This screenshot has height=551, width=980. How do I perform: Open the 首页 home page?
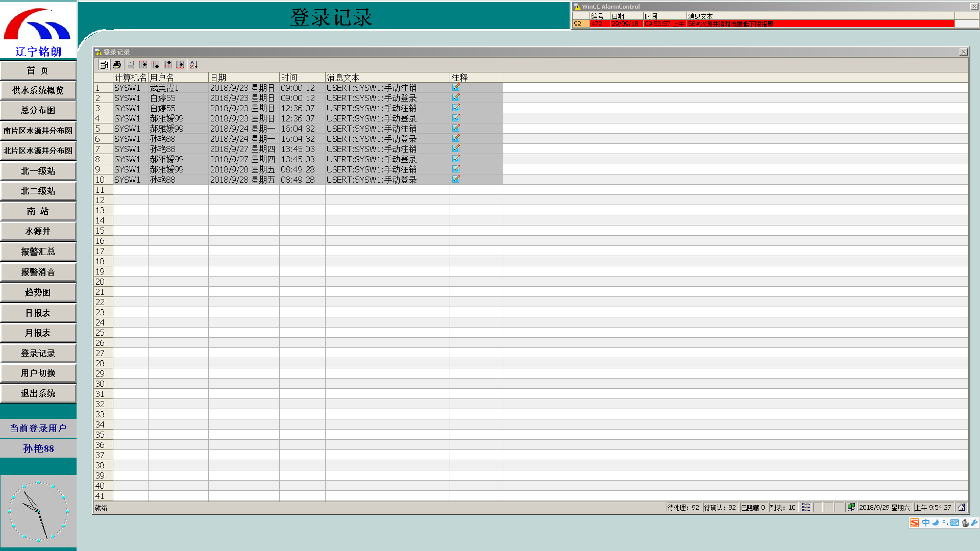pyautogui.click(x=38, y=70)
